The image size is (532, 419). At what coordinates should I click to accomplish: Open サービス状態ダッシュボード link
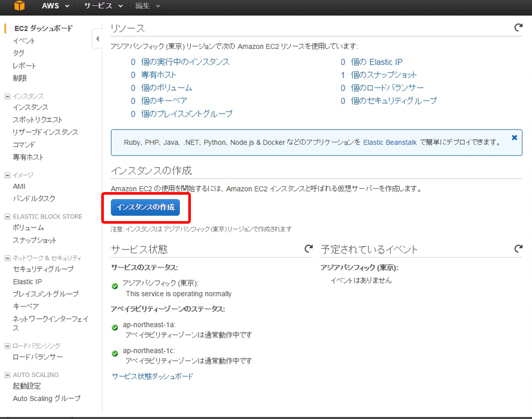152,376
